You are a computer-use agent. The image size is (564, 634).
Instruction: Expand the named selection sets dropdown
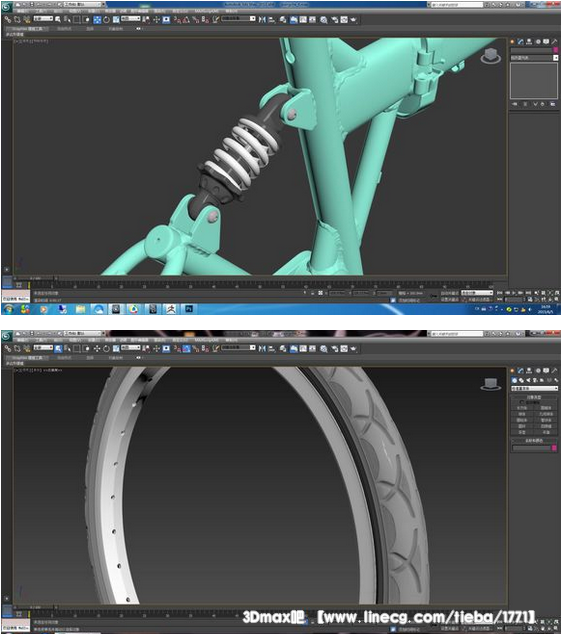[x=239, y=19]
